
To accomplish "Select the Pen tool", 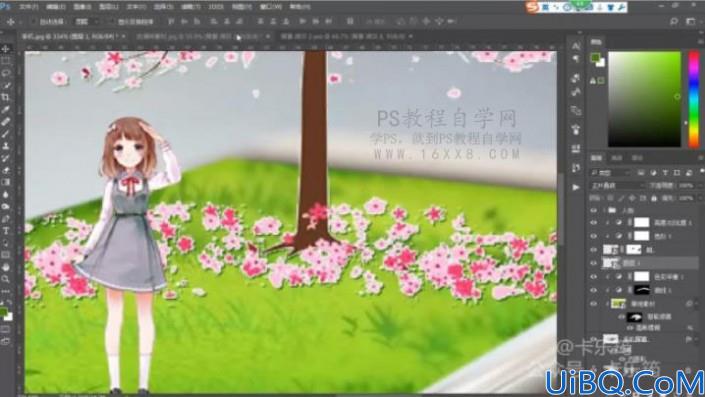I will click(x=6, y=219).
